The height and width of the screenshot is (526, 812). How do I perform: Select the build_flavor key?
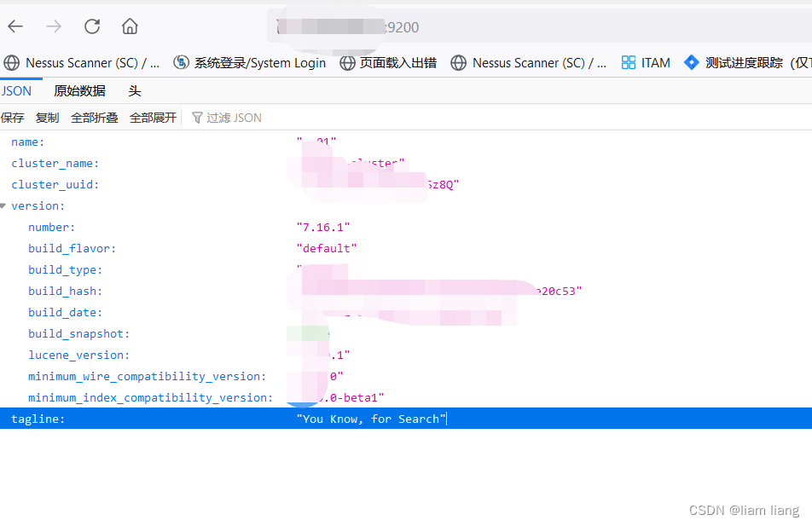[x=72, y=248]
